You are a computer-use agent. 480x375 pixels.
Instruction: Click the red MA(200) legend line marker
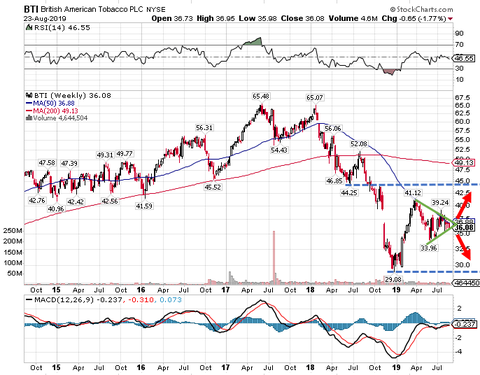pyautogui.click(x=29, y=111)
